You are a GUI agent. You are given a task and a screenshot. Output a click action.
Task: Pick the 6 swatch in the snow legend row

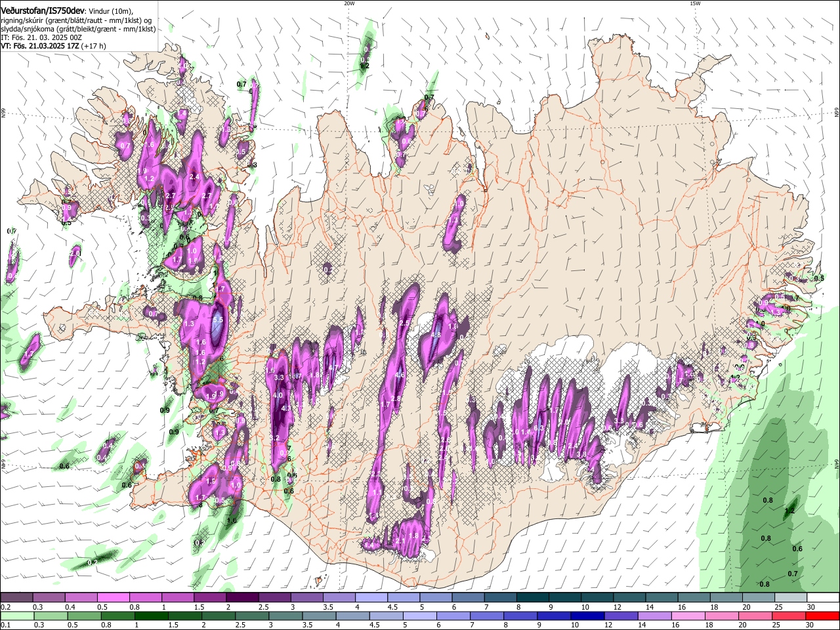469,597
